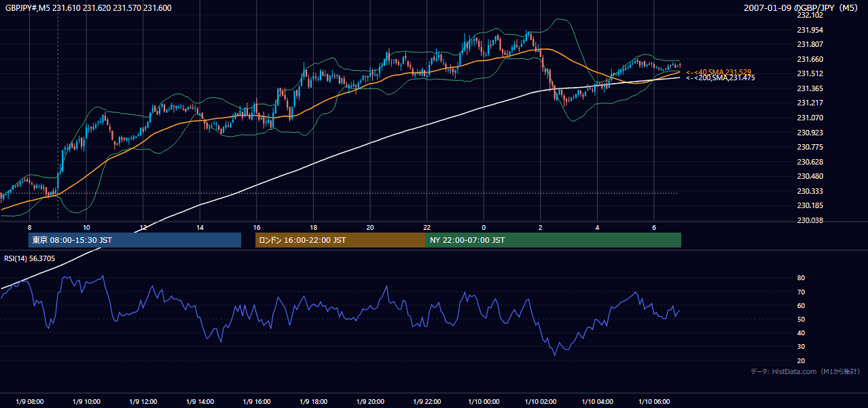Click price axis value 231.070
The image size is (868, 408).
810,118
